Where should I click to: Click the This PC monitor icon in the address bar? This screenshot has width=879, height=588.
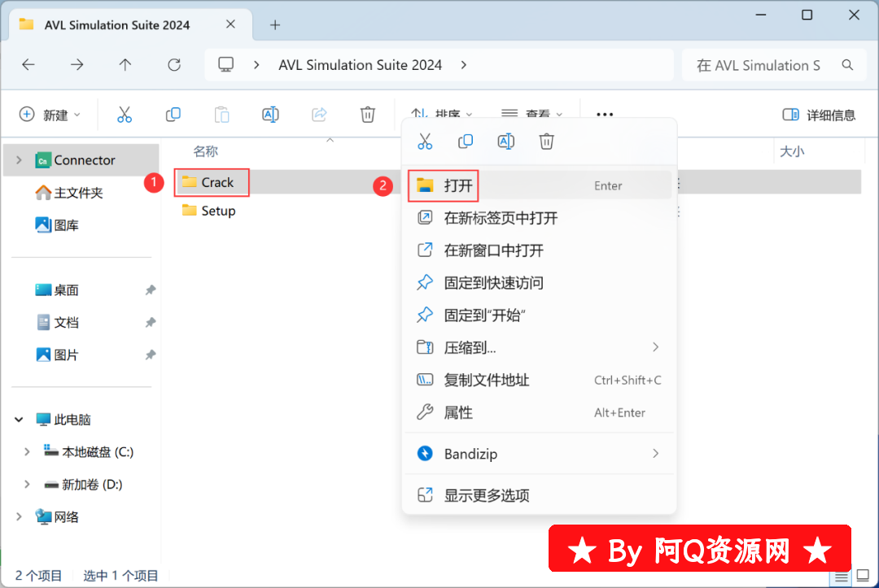(226, 65)
